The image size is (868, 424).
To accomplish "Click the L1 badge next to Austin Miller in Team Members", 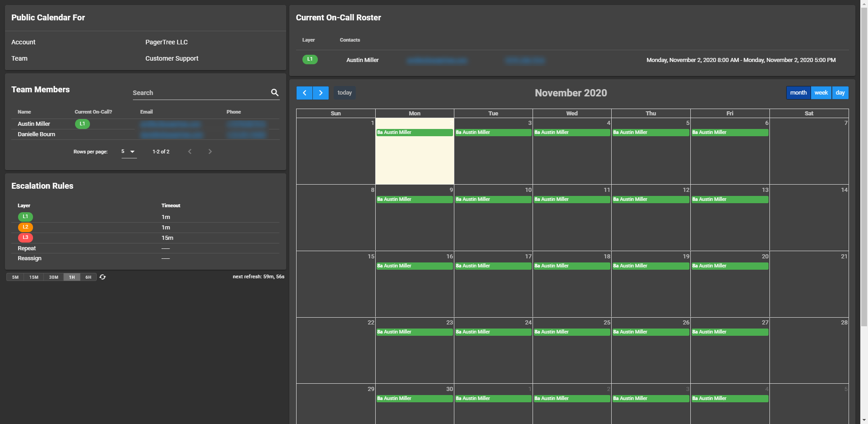I will click(x=82, y=124).
